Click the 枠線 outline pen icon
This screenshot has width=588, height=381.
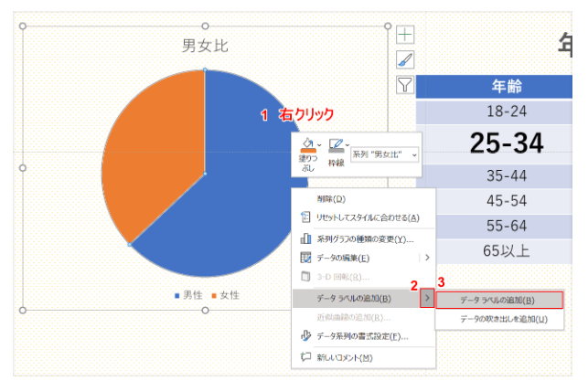pyautogui.click(x=335, y=146)
